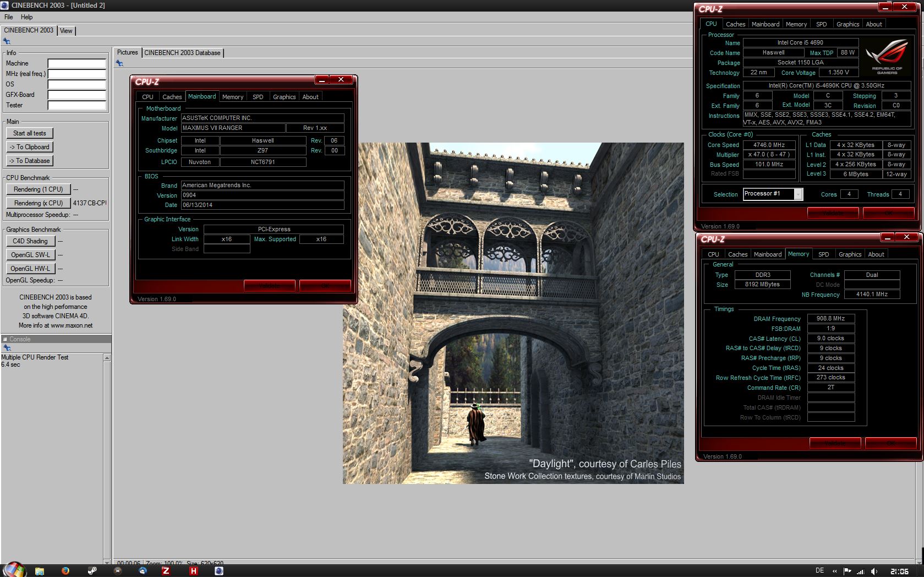
Task: Run the OpenGL HW-L benchmark
Action: click(30, 269)
